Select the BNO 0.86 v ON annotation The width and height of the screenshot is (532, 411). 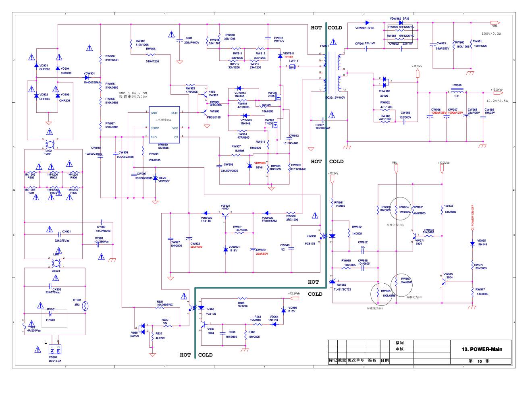coord(133,93)
